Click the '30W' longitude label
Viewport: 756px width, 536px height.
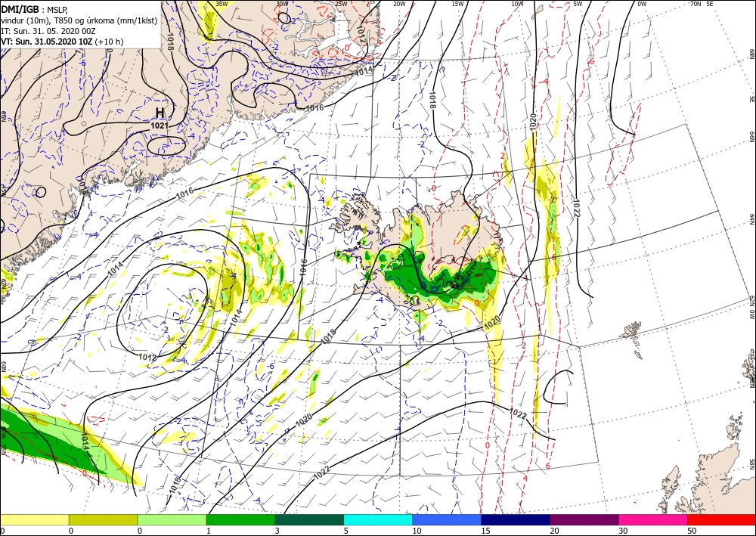[282, 4]
